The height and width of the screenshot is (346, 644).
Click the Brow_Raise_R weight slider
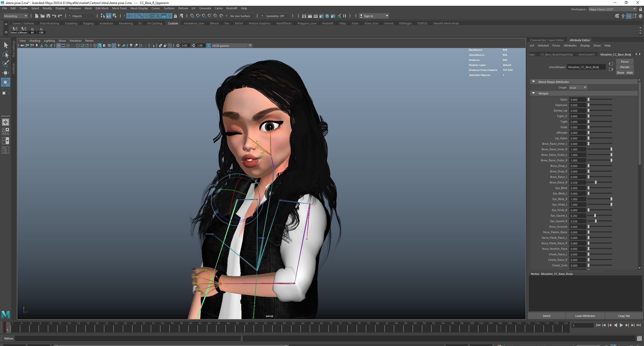[x=600, y=182]
